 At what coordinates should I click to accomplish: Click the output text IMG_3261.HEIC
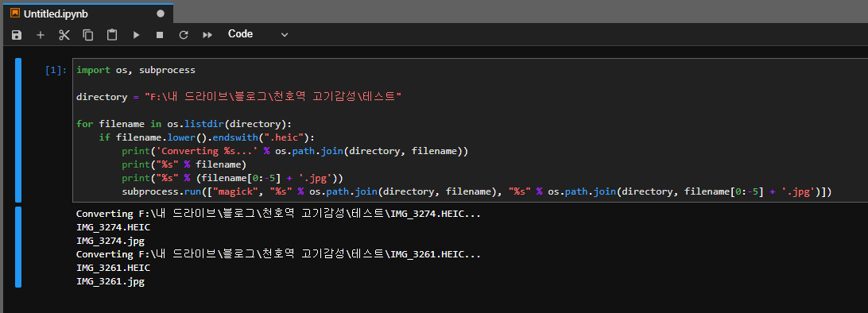click(x=113, y=268)
